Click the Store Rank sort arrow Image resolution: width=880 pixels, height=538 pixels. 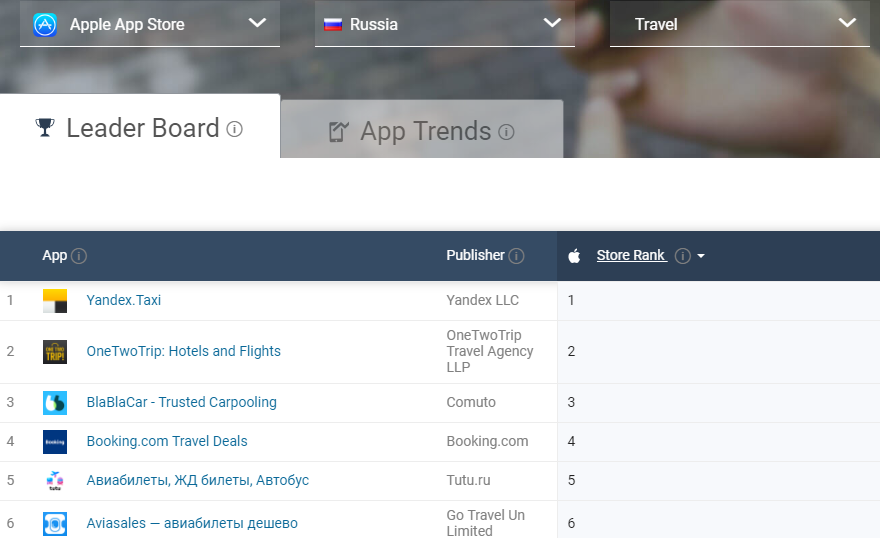coord(701,256)
